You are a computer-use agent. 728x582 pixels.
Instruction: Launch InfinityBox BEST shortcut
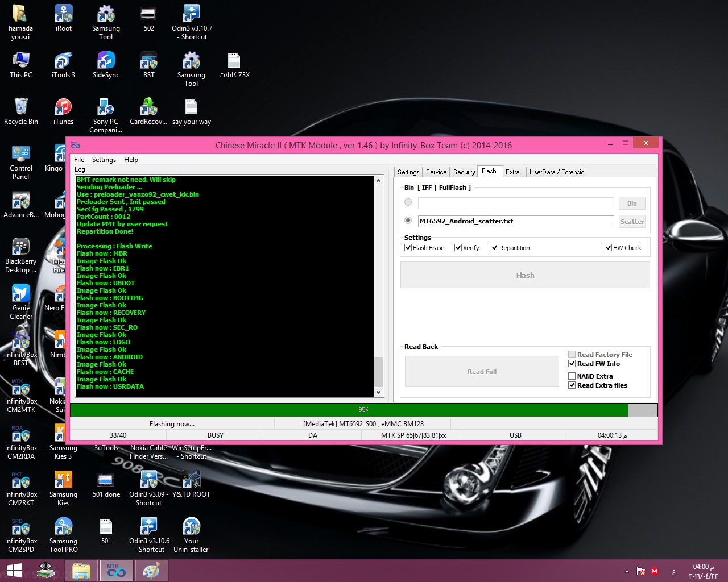(21, 348)
